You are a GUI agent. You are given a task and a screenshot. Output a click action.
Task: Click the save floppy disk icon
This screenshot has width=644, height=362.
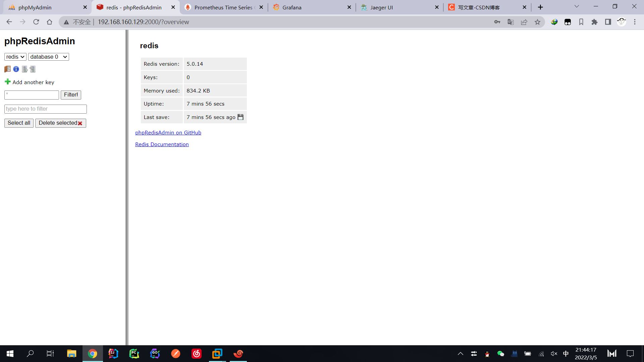click(240, 117)
